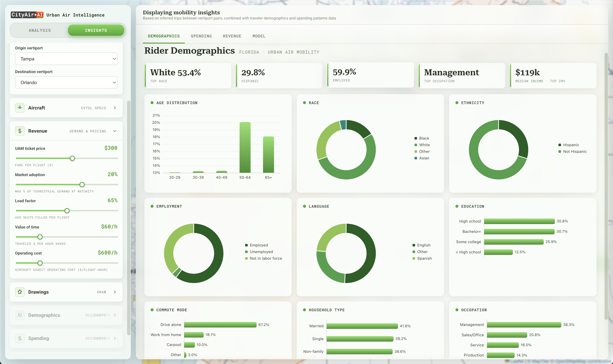Click the $119k median income card
613x364 pixels.
(x=553, y=75)
